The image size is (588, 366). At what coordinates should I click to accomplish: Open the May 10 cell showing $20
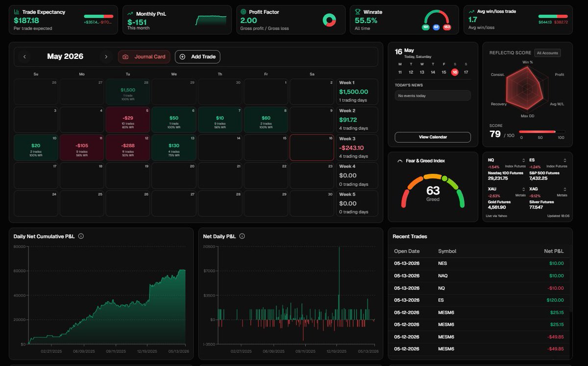(x=36, y=148)
